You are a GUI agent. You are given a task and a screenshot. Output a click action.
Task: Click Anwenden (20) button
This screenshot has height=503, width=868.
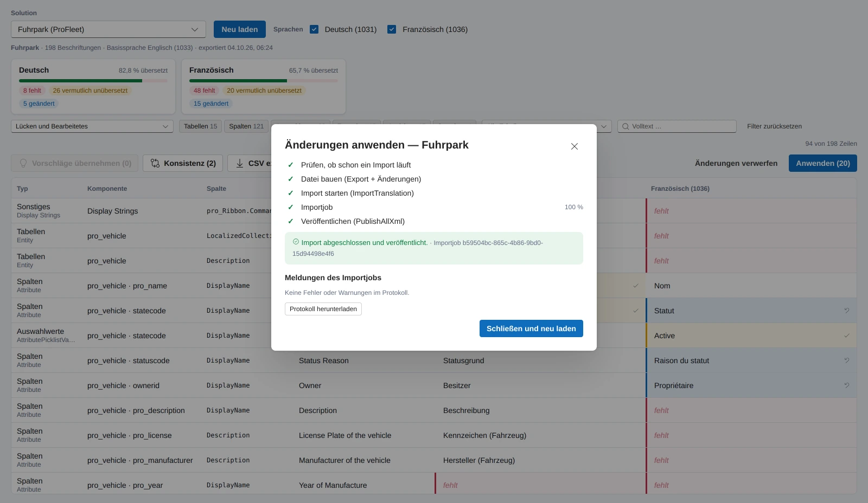(823, 163)
